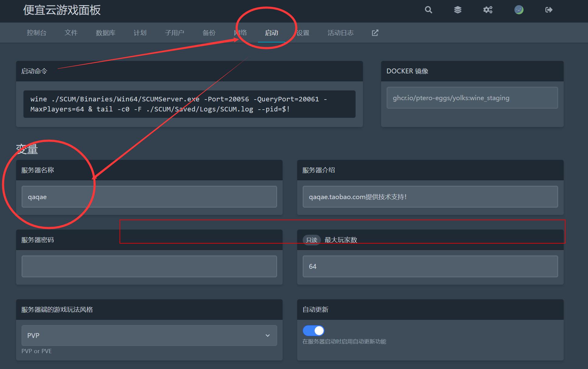Click the 便宜云游戏面板 title link

tap(62, 10)
